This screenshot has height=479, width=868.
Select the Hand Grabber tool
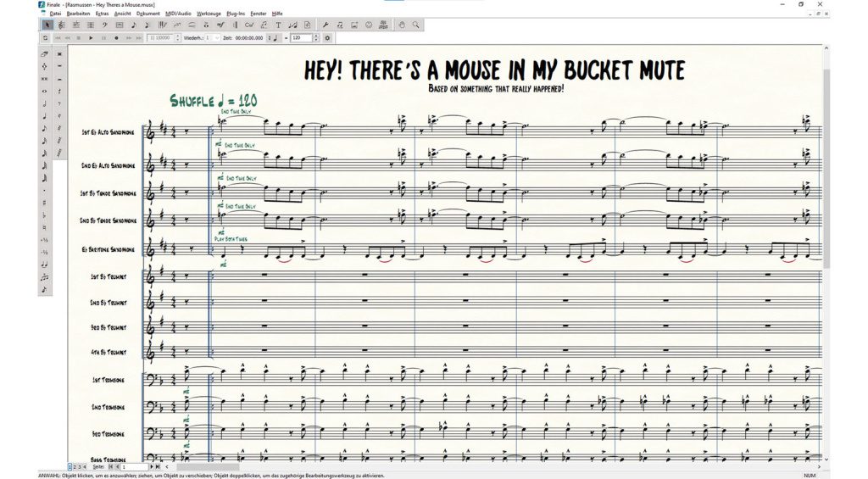(x=401, y=25)
